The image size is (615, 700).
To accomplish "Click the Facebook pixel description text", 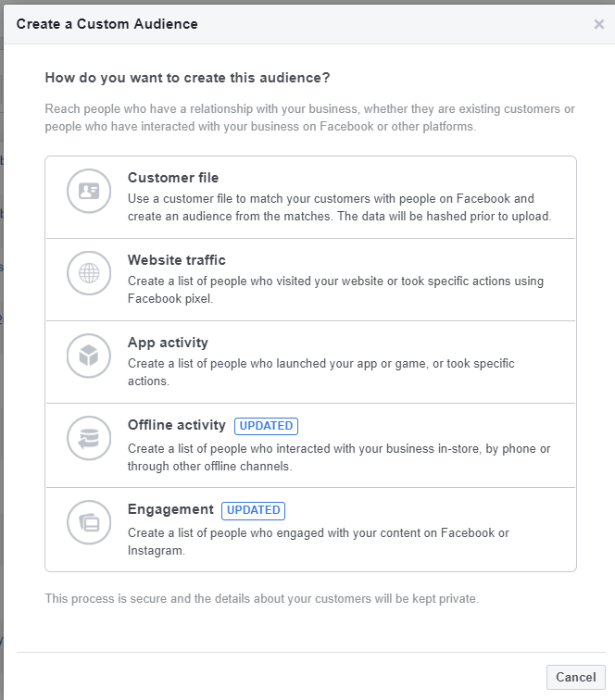I will click(335, 290).
